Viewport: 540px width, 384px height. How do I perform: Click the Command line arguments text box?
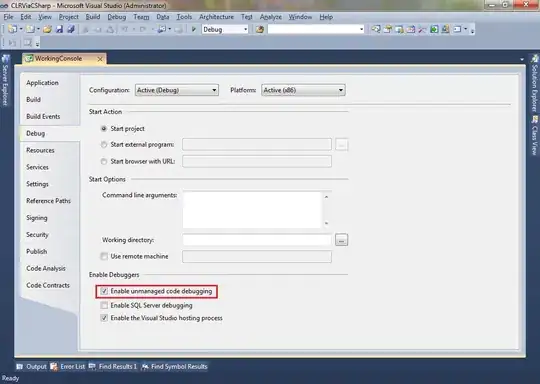253,209
